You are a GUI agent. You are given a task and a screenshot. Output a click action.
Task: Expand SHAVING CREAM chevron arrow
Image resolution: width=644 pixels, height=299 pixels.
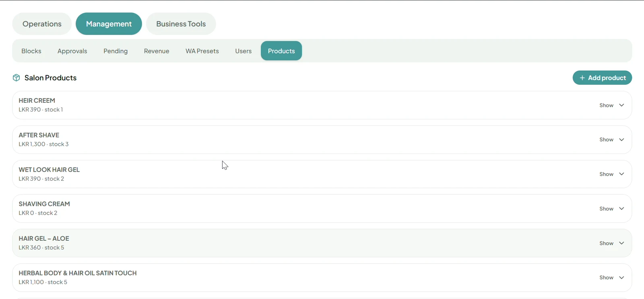coord(621,209)
